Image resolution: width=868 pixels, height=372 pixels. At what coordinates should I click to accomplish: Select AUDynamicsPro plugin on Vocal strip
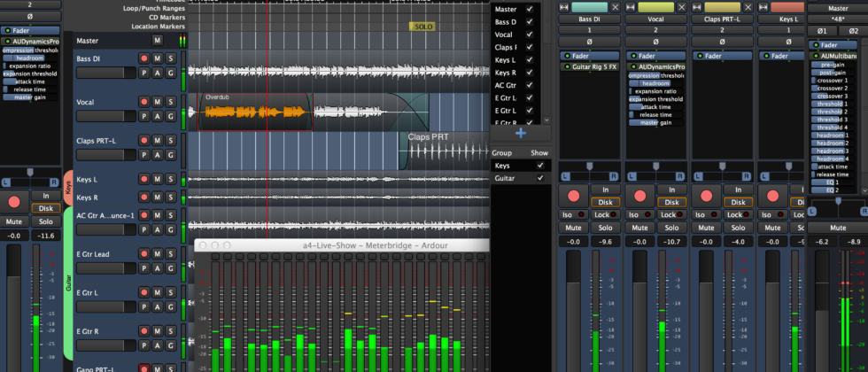click(660, 66)
